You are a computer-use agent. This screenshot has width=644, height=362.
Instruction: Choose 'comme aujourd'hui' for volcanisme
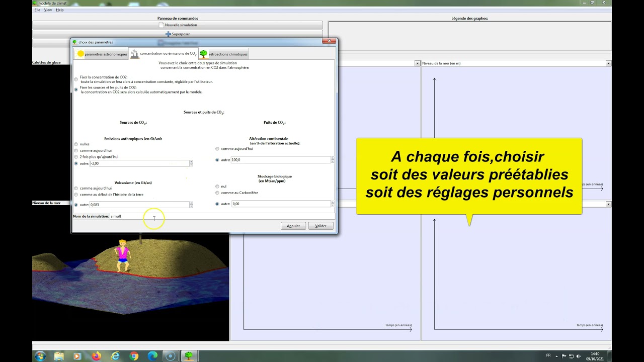[76, 188]
